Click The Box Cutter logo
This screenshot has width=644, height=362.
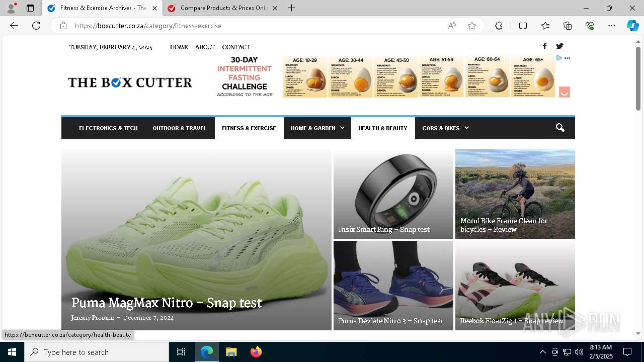tap(130, 82)
